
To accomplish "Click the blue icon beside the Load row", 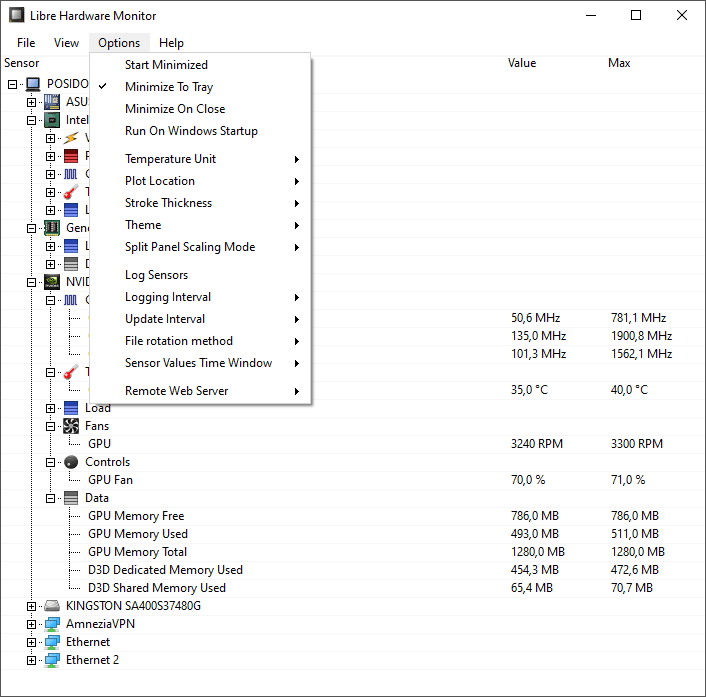I will click(x=71, y=408).
